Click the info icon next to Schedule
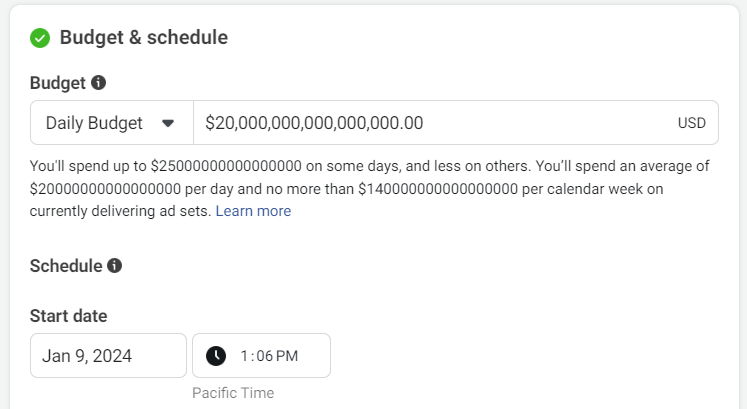747x409 pixels. coord(114,265)
